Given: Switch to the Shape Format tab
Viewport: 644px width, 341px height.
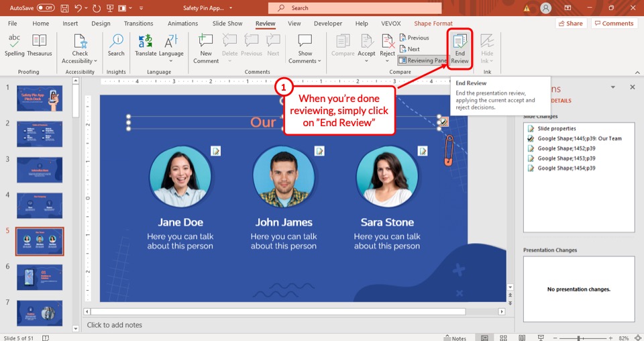Looking at the screenshot, I should 433,23.
